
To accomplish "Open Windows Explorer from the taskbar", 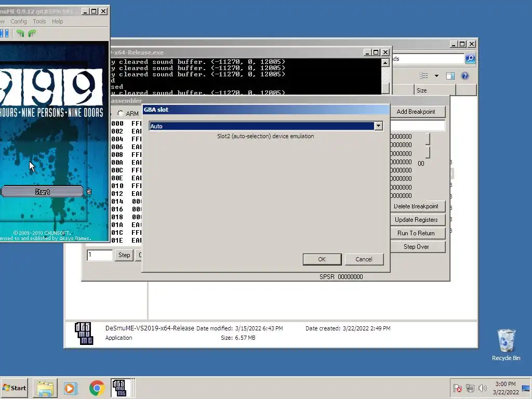I will click(x=45, y=388).
